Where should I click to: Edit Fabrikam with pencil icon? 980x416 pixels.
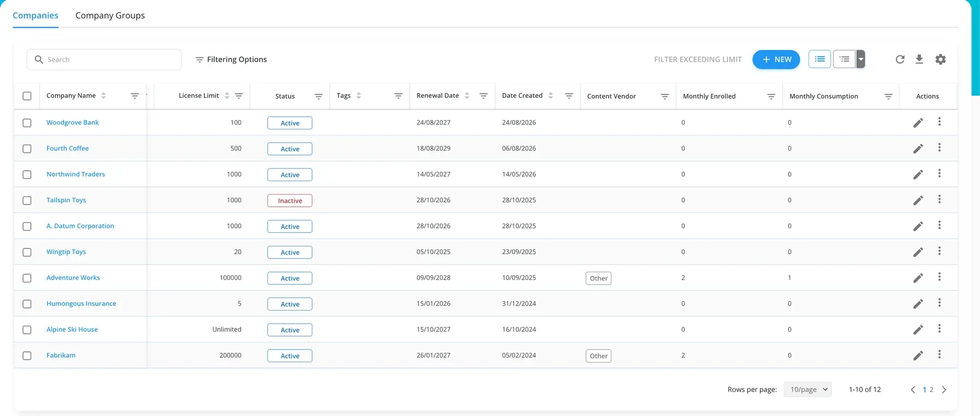[918, 356]
